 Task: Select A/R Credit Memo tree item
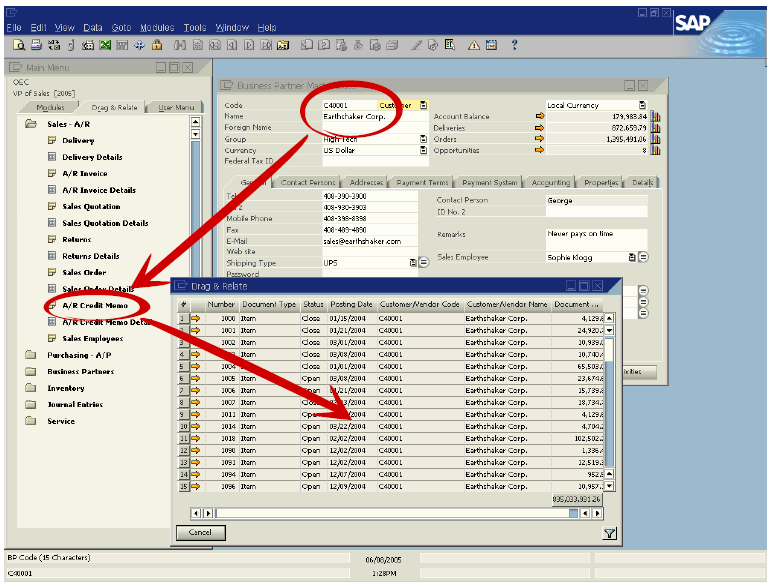[95, 305]
